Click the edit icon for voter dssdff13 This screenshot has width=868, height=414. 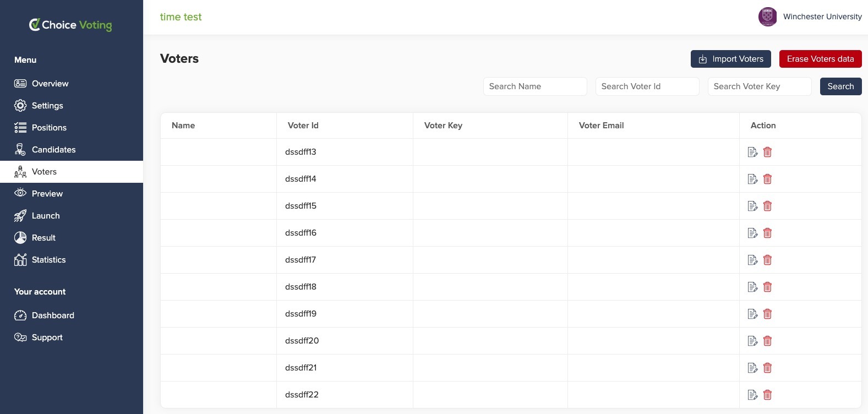click(x=752, y=152)
